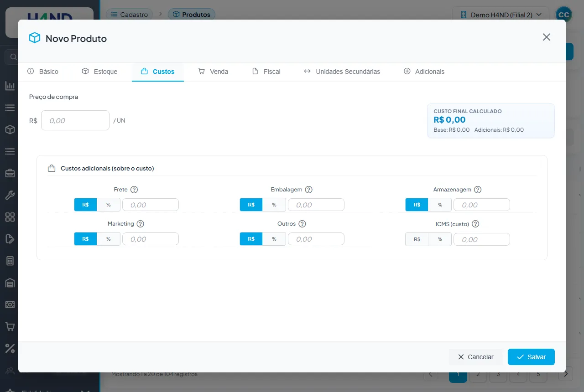Click the document edit icon in sidebar
584x392 pixels.
pyautogui.click(x=10, y=239)
